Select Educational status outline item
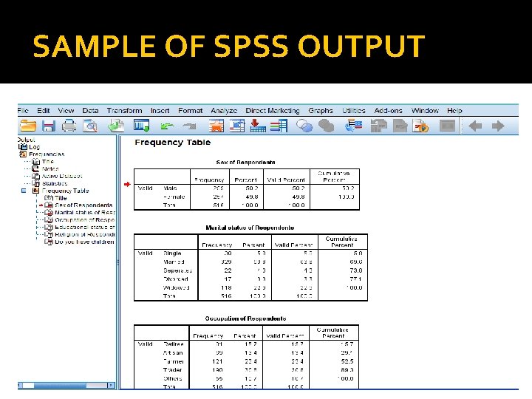Screen dimensions: 532x399 (x=85, y=228)
